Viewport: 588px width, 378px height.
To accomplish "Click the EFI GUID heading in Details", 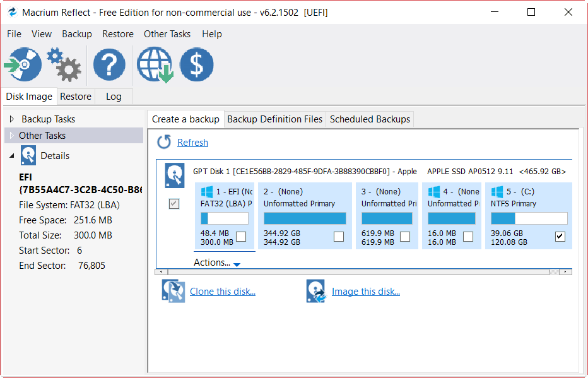I will tap(81, 184).
